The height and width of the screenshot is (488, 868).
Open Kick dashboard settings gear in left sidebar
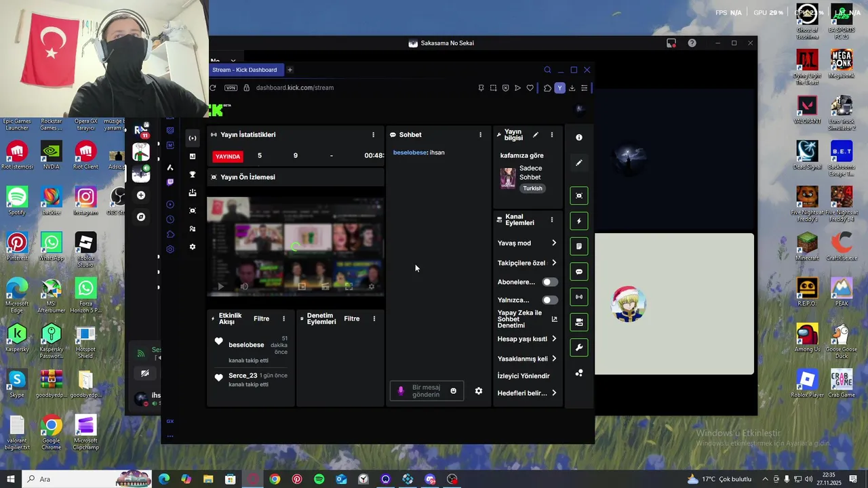coord(193,247)
